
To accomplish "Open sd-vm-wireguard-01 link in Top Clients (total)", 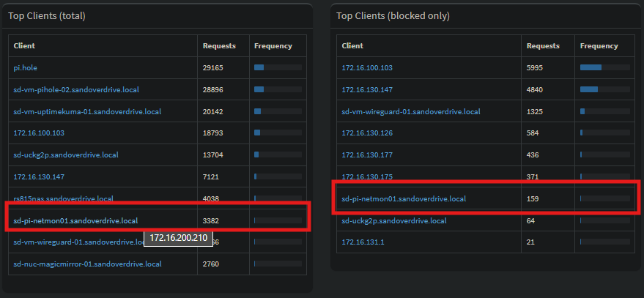I will coord(78,242).
